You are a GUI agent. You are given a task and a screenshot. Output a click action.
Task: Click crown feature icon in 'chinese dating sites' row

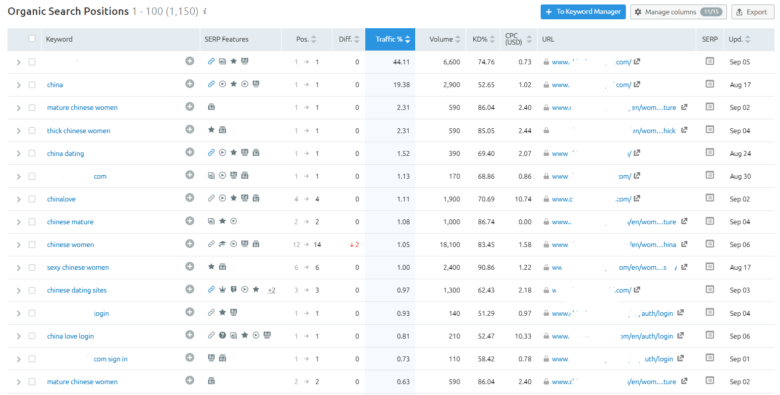(222, 290)
